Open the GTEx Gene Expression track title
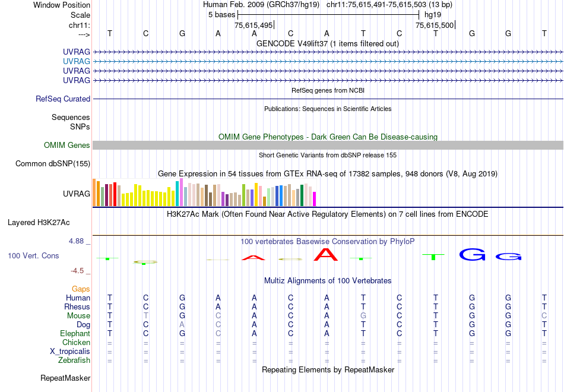This screenshot has width=564, height=392. tap(328, 174)
